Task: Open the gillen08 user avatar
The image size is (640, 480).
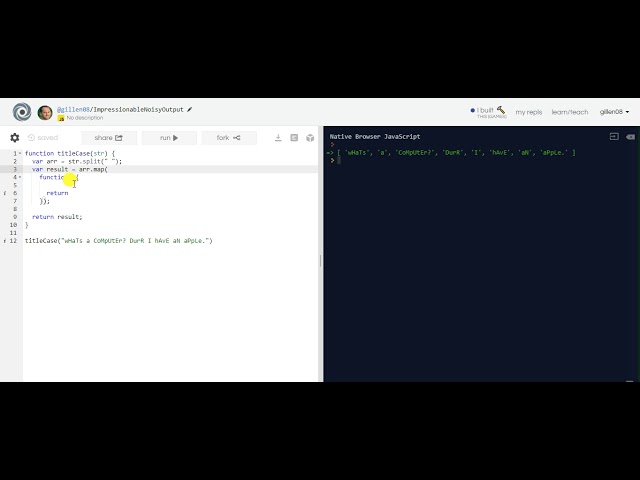Action: 45,113
